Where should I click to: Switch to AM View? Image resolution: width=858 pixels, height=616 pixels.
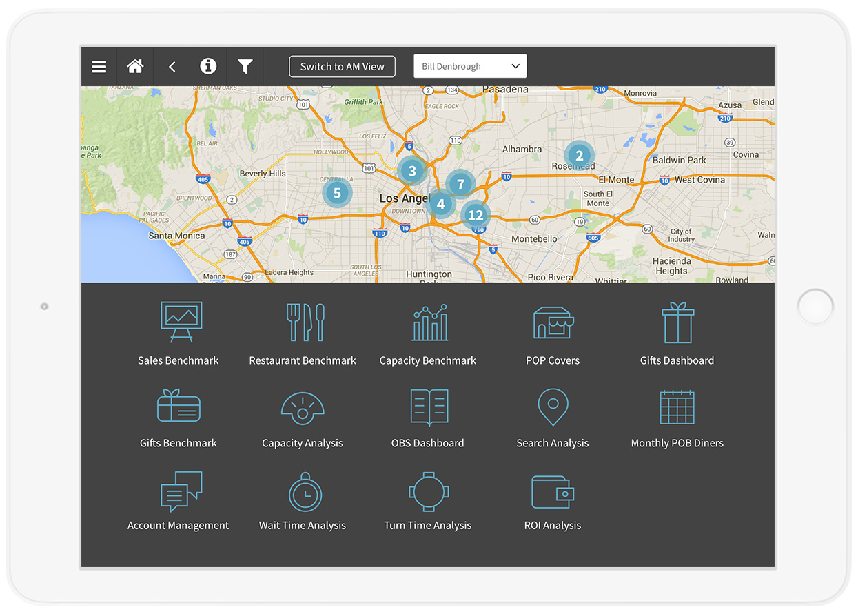343,67
